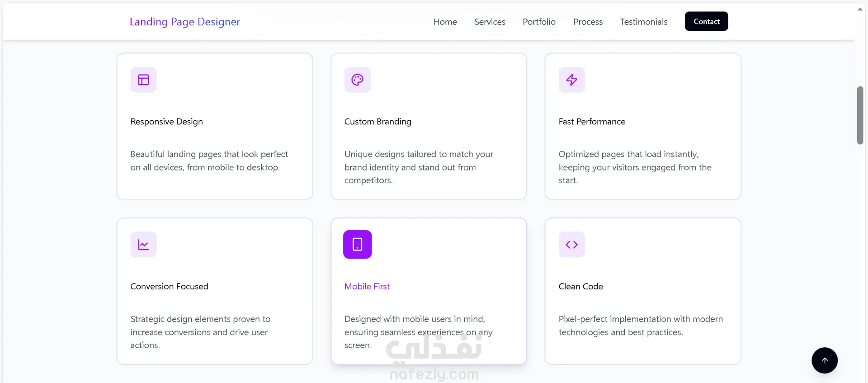This screenshot has height=383, width=868.
Task: Click the Conversion Focused card description
Action: click(x=200, y=332)
